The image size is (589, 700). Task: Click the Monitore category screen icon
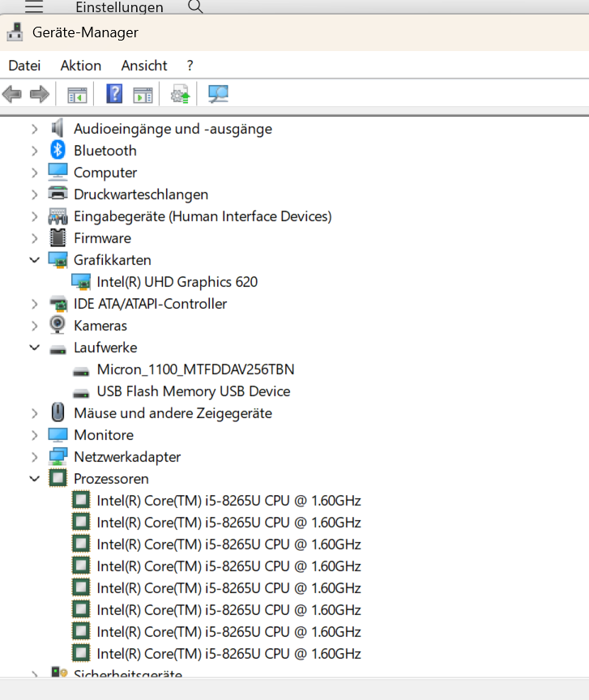pos(58,434)
